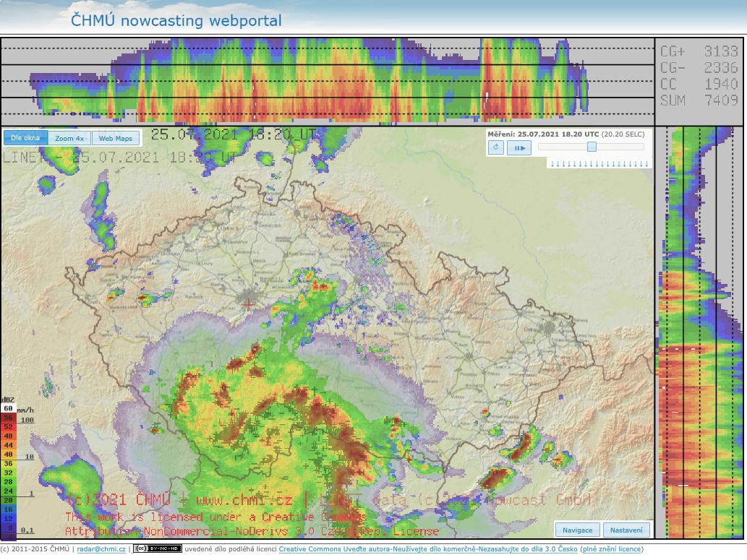Click the 12 dBZ blue legend swatch
747x560 pixels.
pos(8,519)
